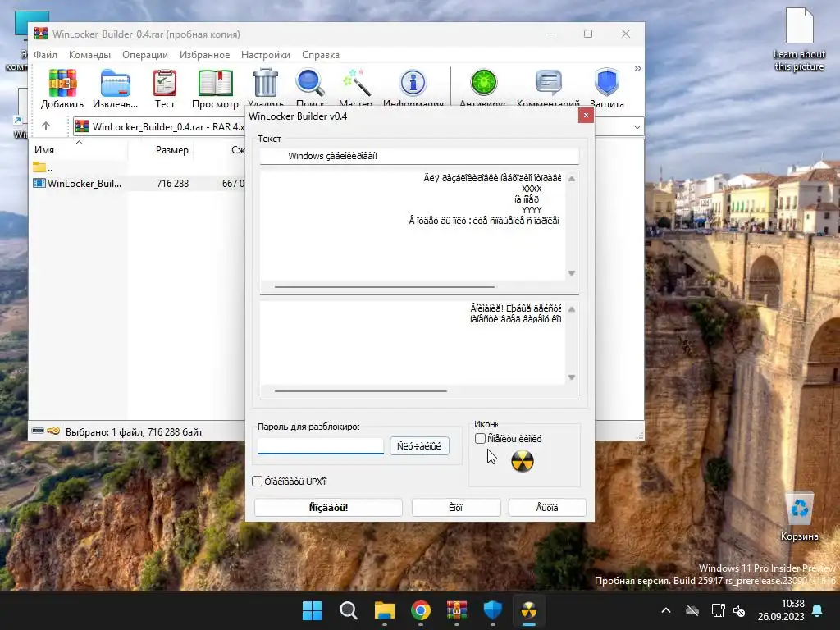Viewport: 840px width, 630px height.
Task: Go up one folder level arrow in WinRAR
Action: click(x=46, y=126)
